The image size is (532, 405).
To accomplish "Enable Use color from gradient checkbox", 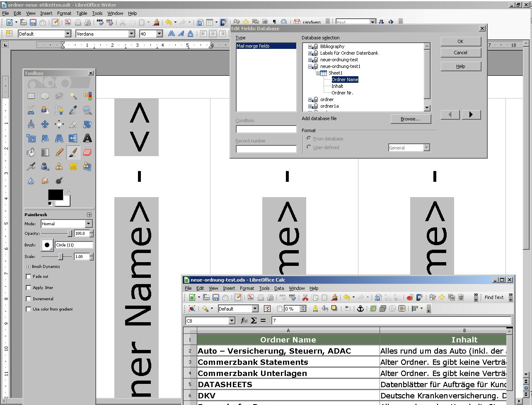I will point(29,309).
